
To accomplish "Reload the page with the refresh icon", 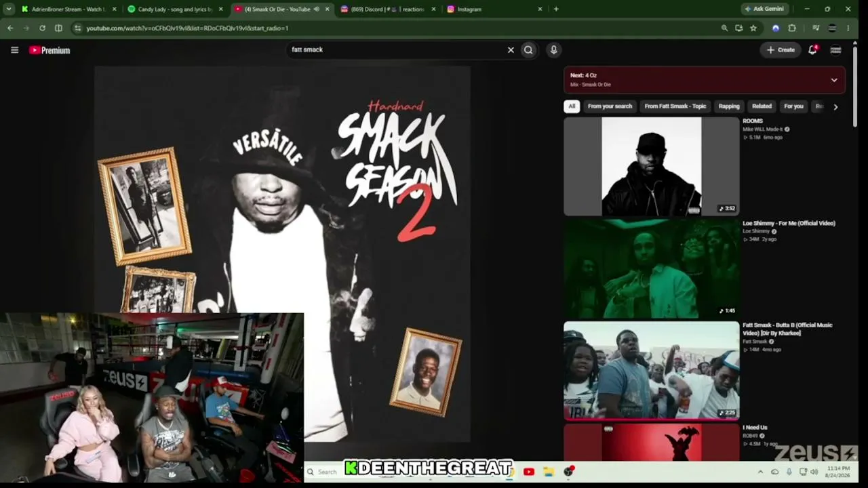I will (42, 28).
